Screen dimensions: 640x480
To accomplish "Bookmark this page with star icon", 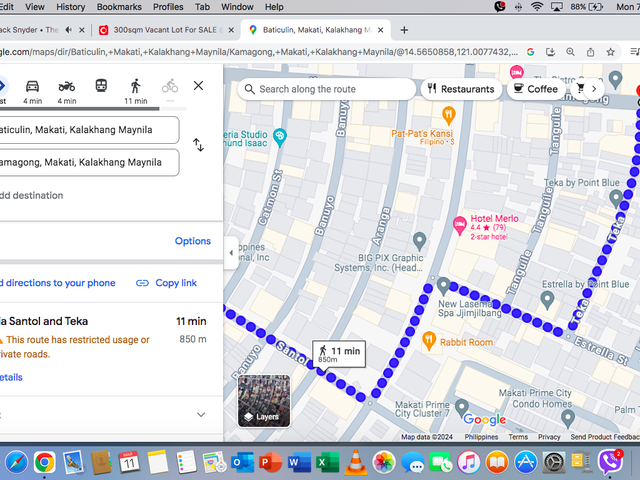I will tap(610, 52).
